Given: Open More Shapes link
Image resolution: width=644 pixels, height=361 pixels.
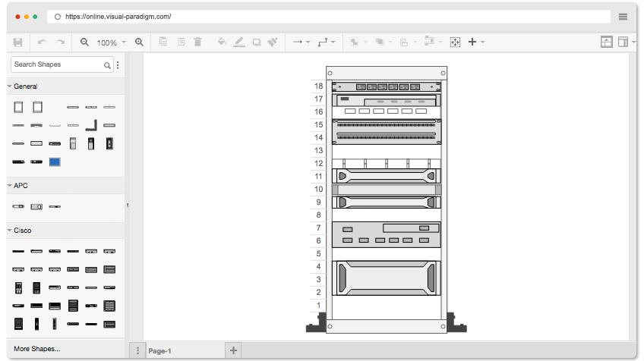Looking at the screenshot, I should pos(37,349).
